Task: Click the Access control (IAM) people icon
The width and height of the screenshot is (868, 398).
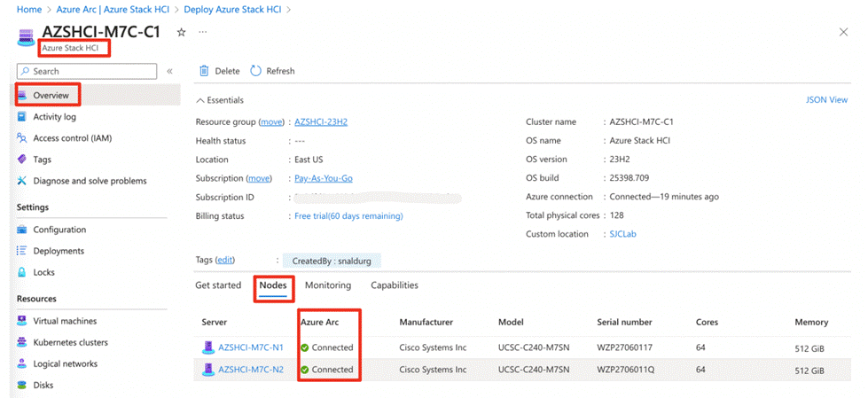Action: pos(22,137)
